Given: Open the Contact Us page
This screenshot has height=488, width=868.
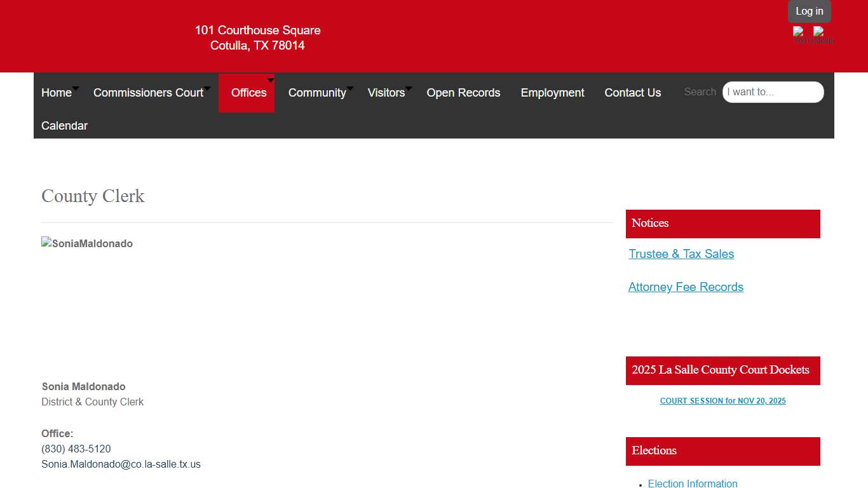Looking at the screenshot, I should pyautogui.click(x=632, y=93).
